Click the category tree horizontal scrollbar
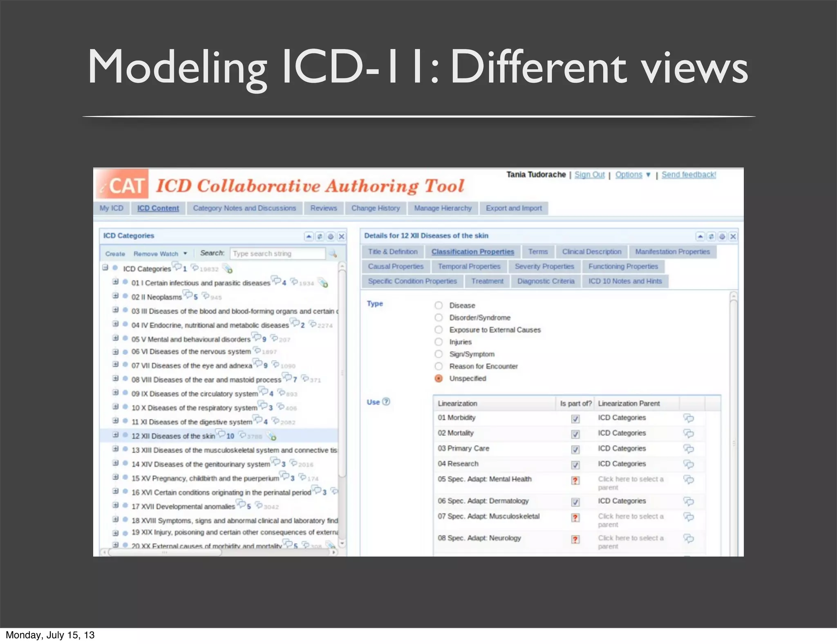This screenshot has width=837, height=644. tap(165, 552)
